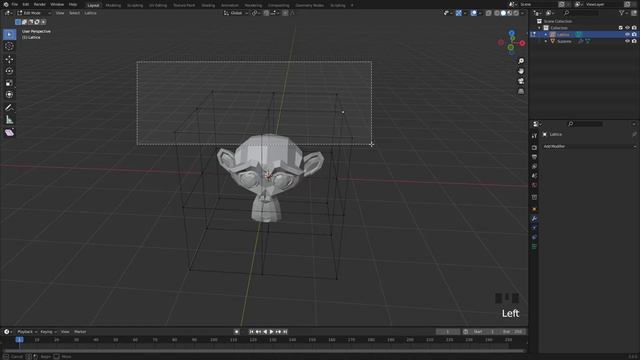Select the Select Box tool
This screenshot has width=640, height=360.
point(9,35)
